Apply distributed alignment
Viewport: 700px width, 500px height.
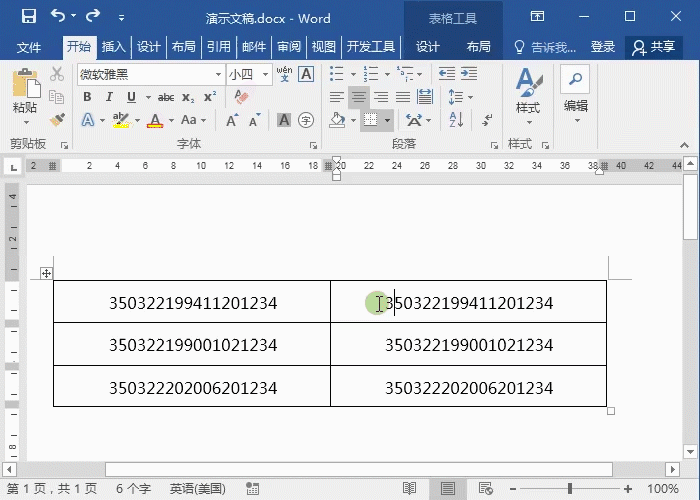425,97
